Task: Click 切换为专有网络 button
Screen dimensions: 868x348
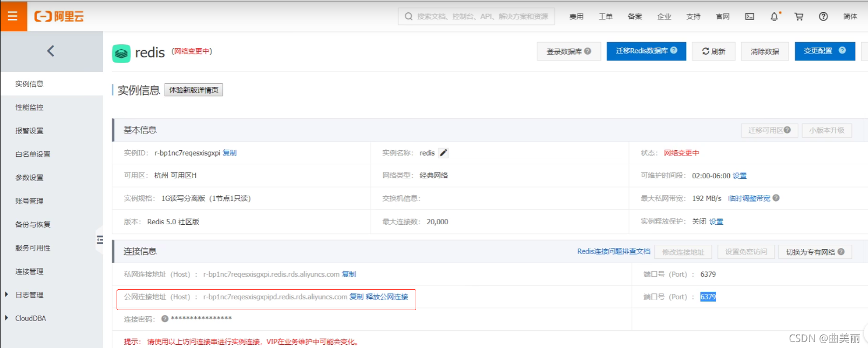Action: (815, 252)
